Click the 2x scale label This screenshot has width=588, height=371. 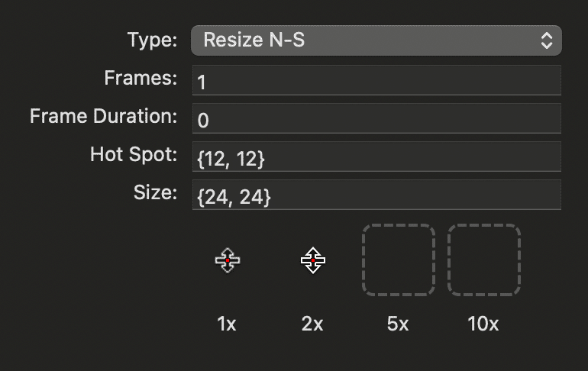click(312, 324)
